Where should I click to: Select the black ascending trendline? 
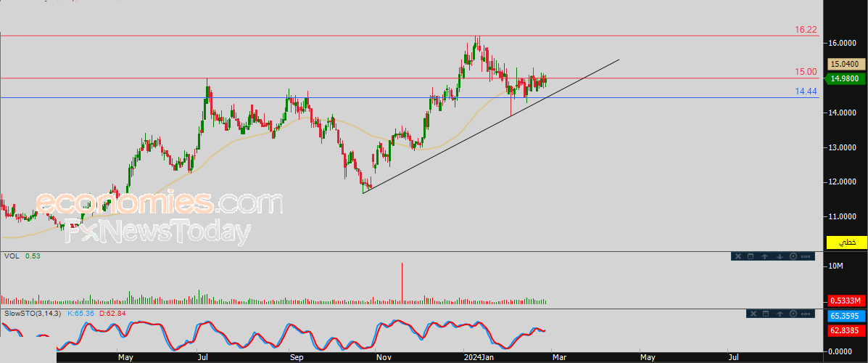coord(491,126)
